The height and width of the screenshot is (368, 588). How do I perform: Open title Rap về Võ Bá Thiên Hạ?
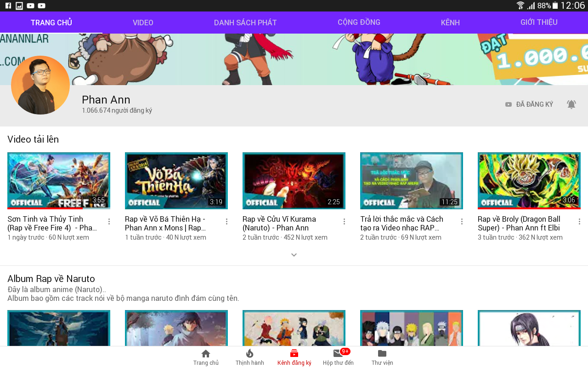(165, 223)
